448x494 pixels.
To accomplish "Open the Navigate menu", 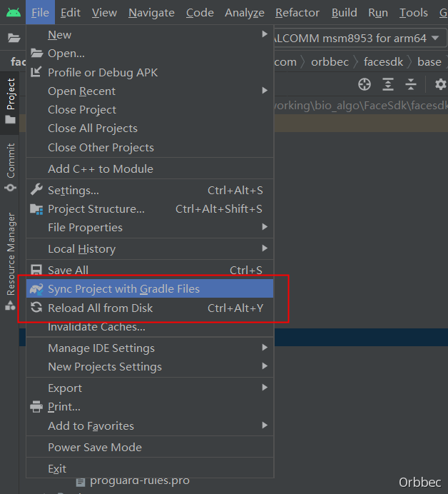I will coord(151,13).
